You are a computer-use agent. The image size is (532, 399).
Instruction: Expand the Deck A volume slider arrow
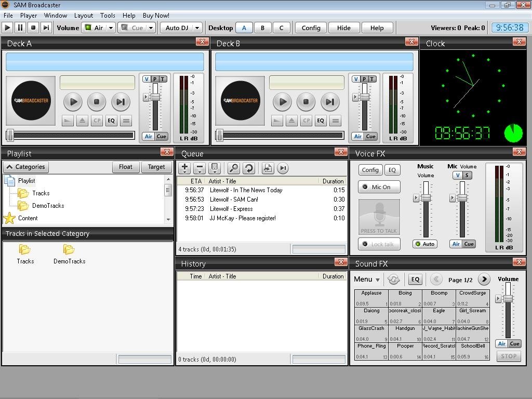click(146, 97)
